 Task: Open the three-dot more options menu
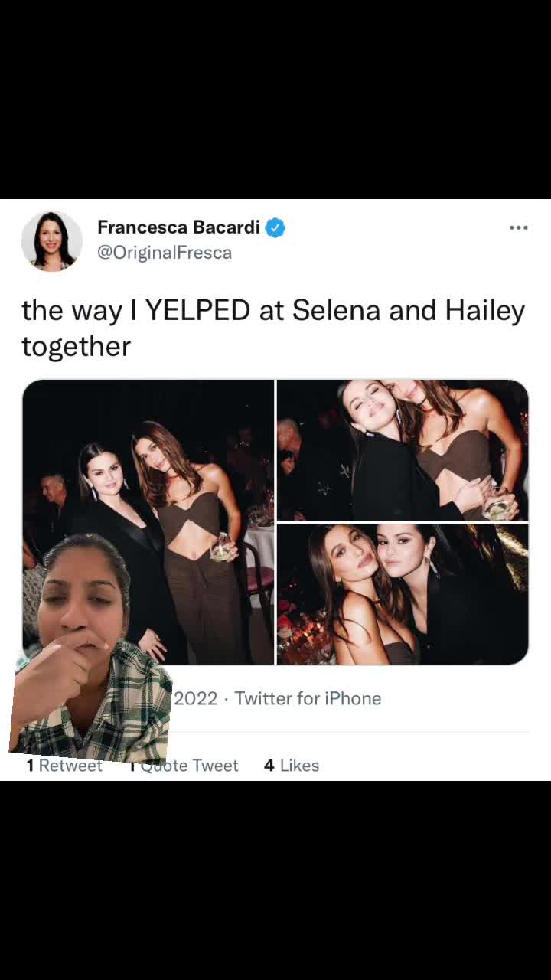518,227
